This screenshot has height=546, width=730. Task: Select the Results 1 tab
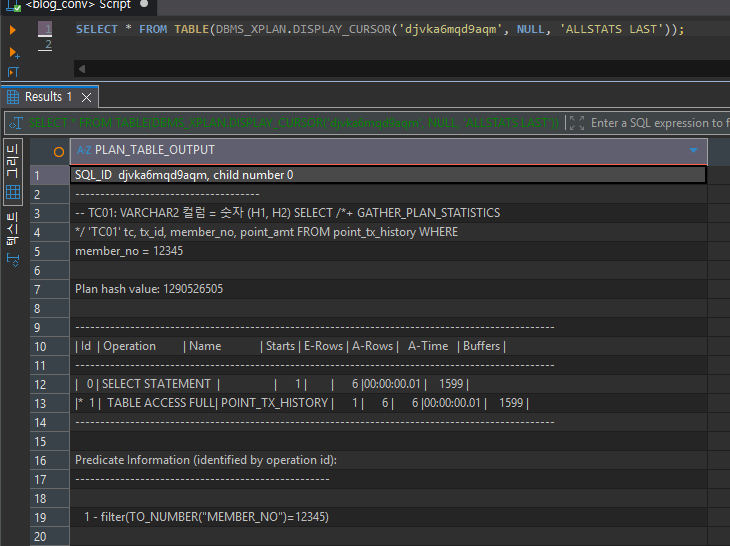[x=41, y=97]
